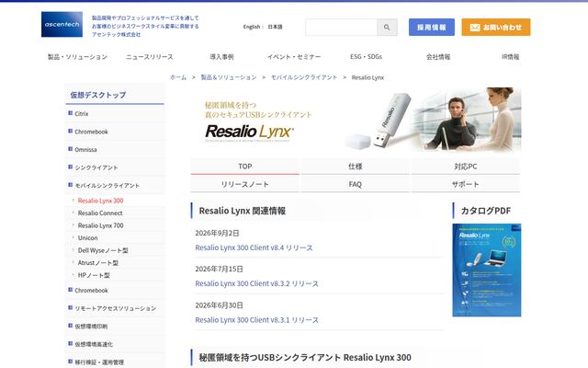Open the 採用情報 recruitment button
This screenshot has width=588, height=368.
tap(432, 27)
